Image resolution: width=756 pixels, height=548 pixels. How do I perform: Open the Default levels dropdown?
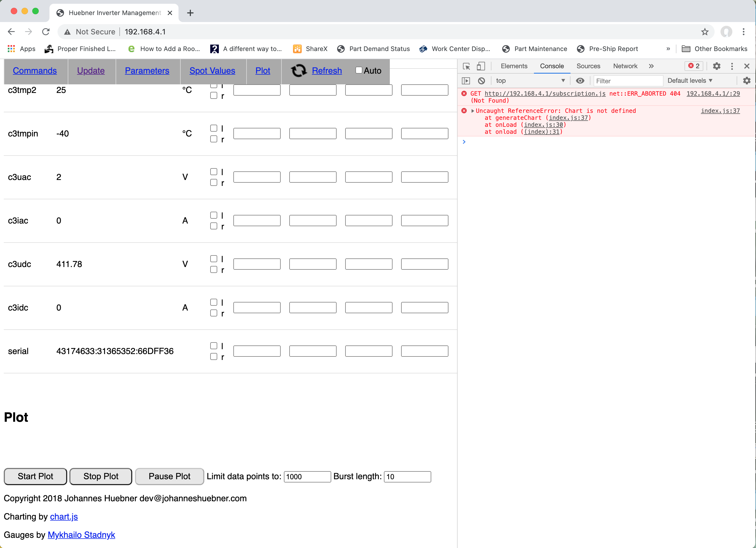coord(690,81)
